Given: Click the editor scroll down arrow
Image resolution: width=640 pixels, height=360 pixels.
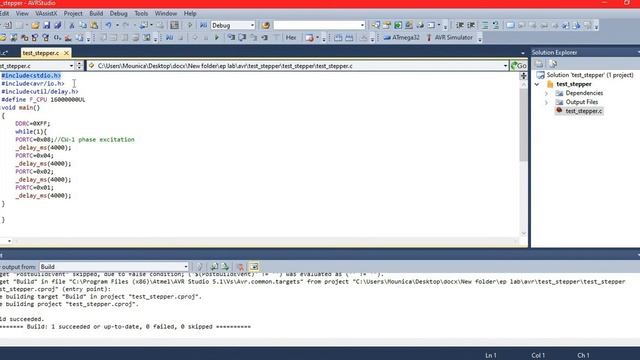Looking at the screenshot, I should (x=524, y=233).
